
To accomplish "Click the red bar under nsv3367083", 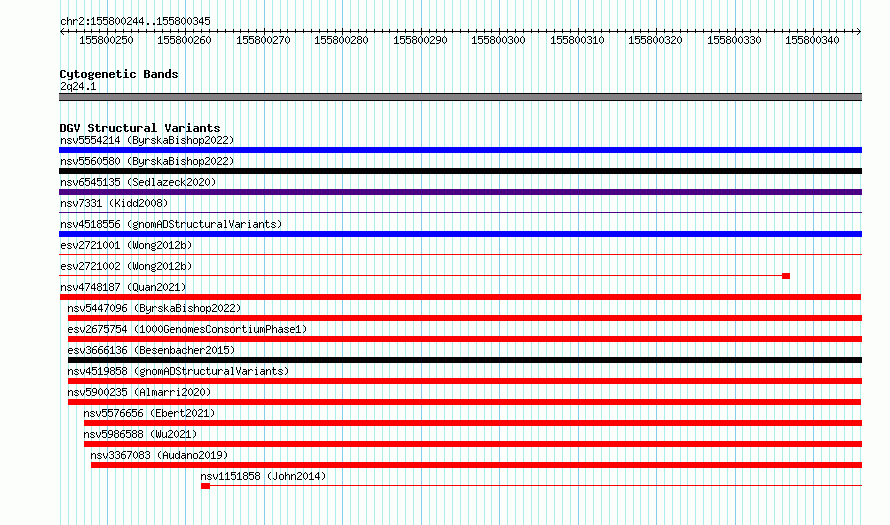I will pyautogui.click(x=476, y=465).
